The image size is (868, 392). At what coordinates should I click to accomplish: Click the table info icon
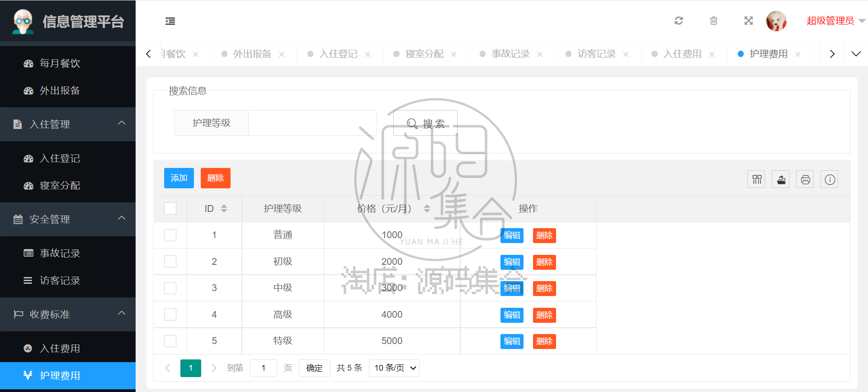click(830, 179)
